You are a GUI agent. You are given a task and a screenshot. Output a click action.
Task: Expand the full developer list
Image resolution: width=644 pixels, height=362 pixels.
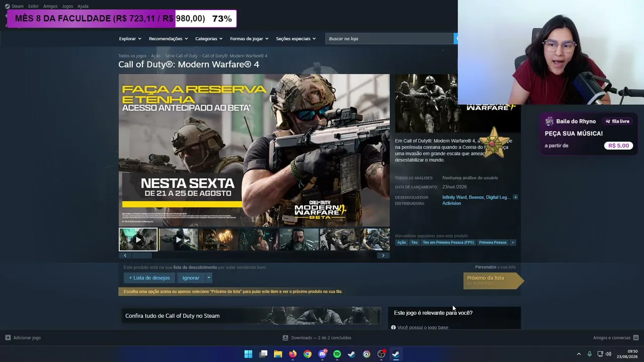515,197
